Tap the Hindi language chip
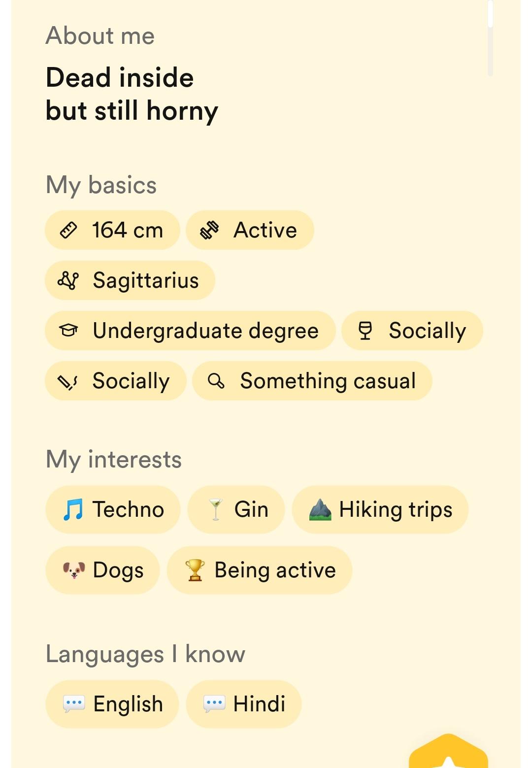This screenshot has height=768, width=532. tap(244, 704)
